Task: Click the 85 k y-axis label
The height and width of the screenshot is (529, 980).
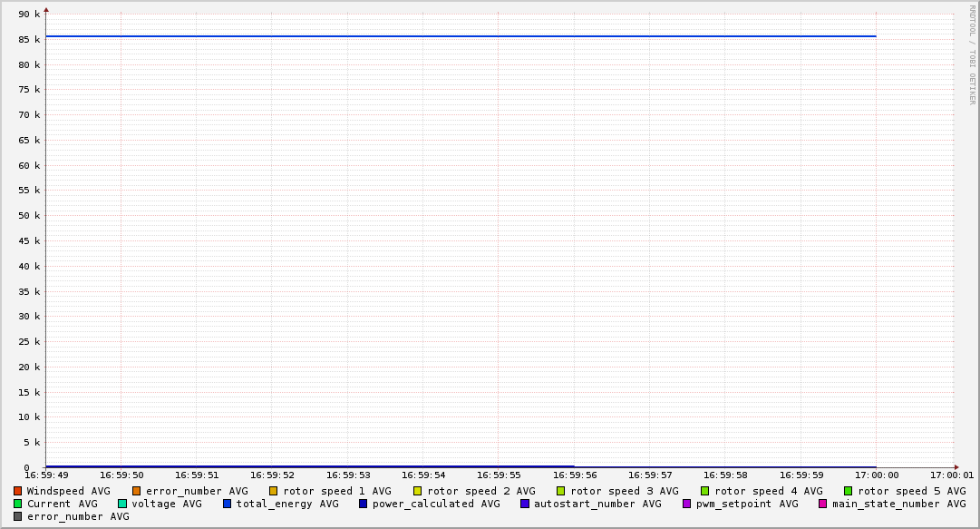Action: [30, 40]
